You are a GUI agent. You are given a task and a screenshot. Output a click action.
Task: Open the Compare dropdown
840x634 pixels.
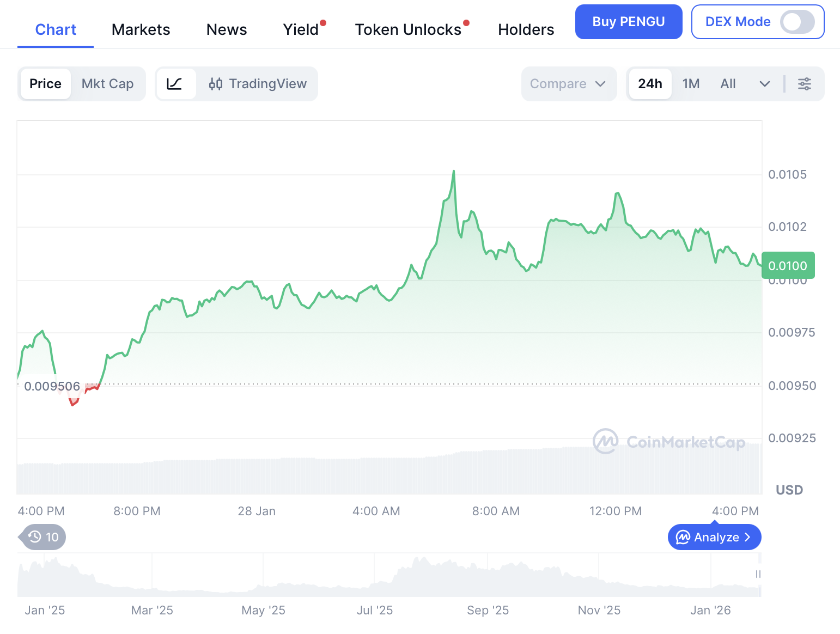coord(568,84)
